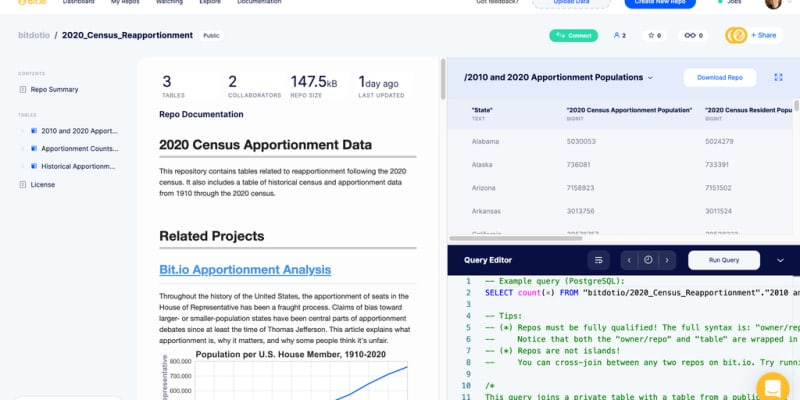Click the Upload Data button
Image resolution: width=800 pixels, height=400 pixels.
coord(571,3)
